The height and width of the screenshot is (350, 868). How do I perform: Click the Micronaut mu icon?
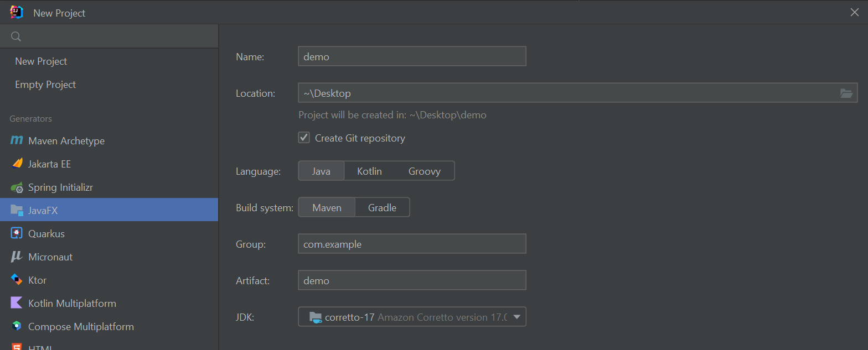[17, 257]
